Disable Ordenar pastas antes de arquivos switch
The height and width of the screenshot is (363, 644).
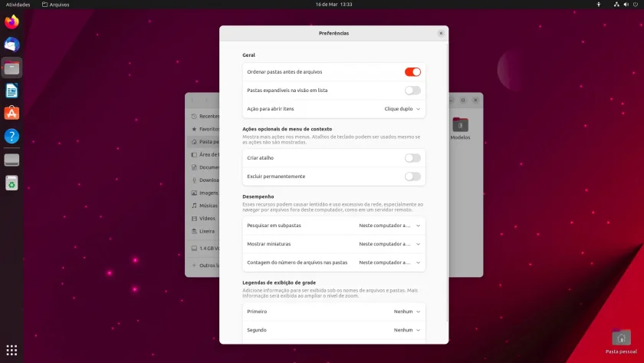pyautogui.click(x=412, y=72)
